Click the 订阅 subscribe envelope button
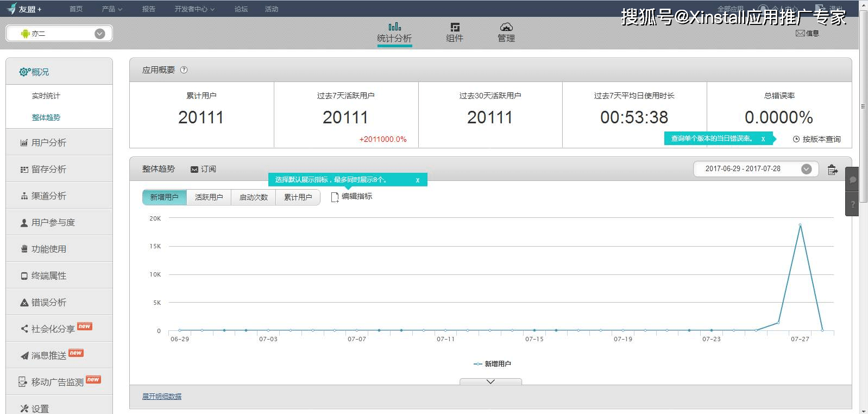 (x=203, y=169)
